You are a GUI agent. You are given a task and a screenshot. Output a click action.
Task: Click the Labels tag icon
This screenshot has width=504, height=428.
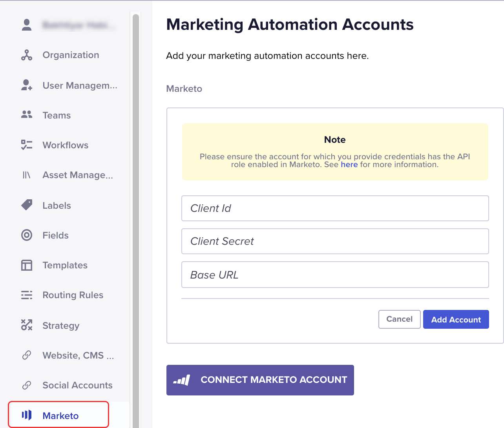click(27, 205)
